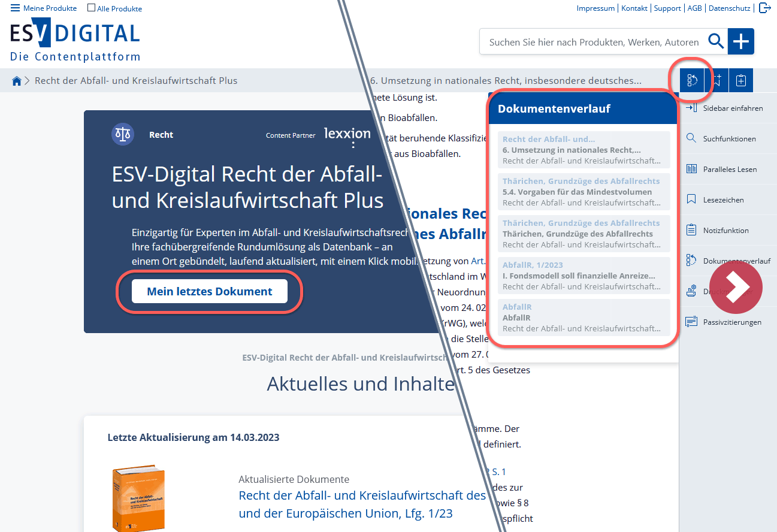Toggle the pin icon in the toolbar

[x=716, y=80]
